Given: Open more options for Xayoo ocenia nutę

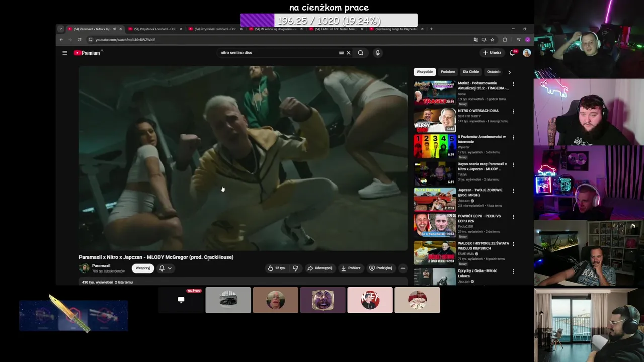Looking at the screenshot, I should 513,164.
